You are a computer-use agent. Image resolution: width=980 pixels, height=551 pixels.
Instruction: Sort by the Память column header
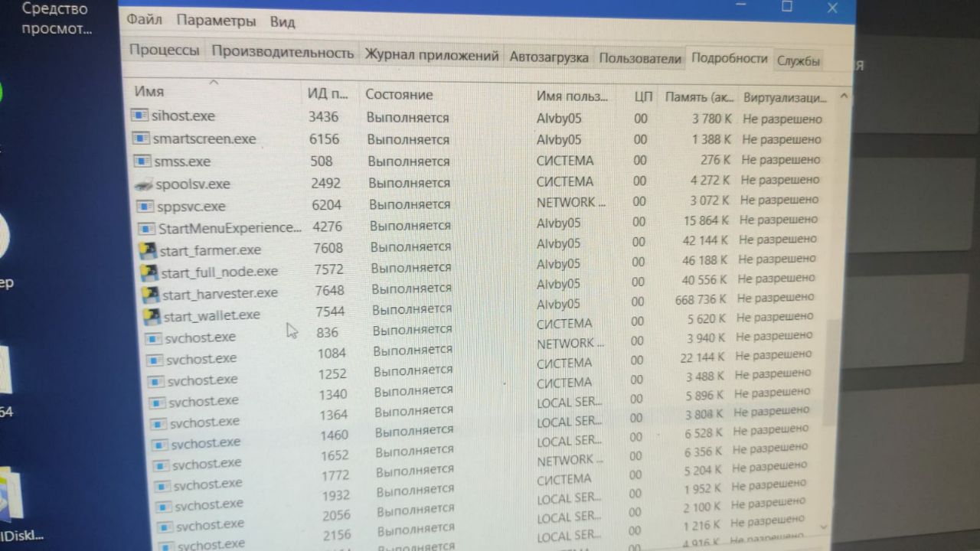click(698, 98)
